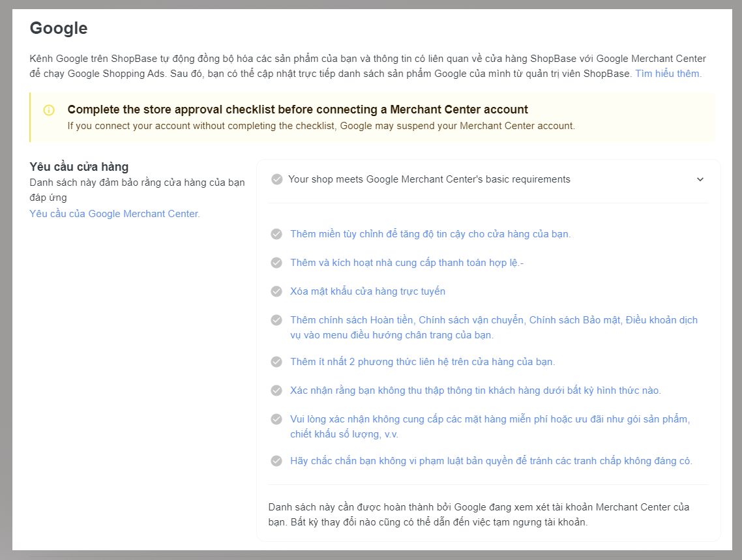Click check icon beside 2 contact methods item
The width and height of the screenshot is (742, 560).
(x=276, y=362)
